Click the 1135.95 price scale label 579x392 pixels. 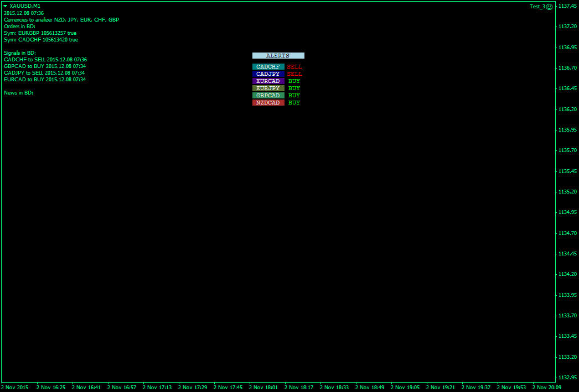[x=567, y=130]
